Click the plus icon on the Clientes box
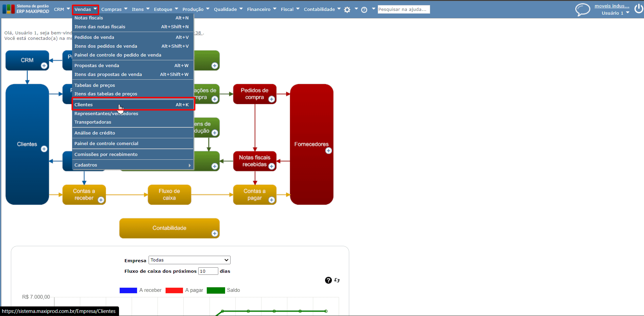The image size is (644, 316). [x=44, y=149]
